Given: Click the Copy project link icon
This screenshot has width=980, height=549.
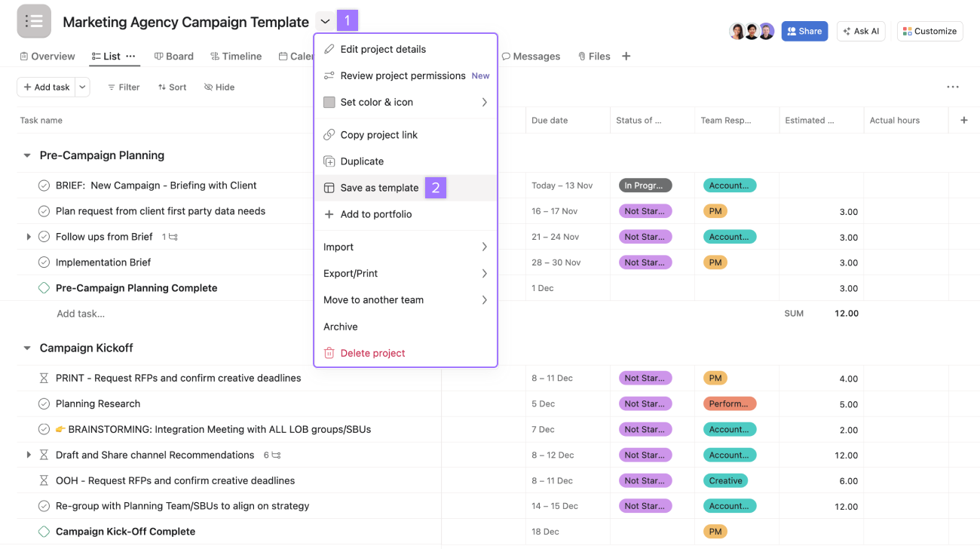Looking at the screenshot, I should 329,135.
